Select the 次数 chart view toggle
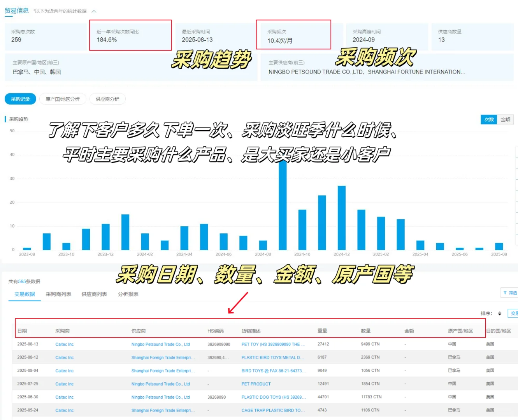Viewport: 518px width, 420px height. pos(489,119)
